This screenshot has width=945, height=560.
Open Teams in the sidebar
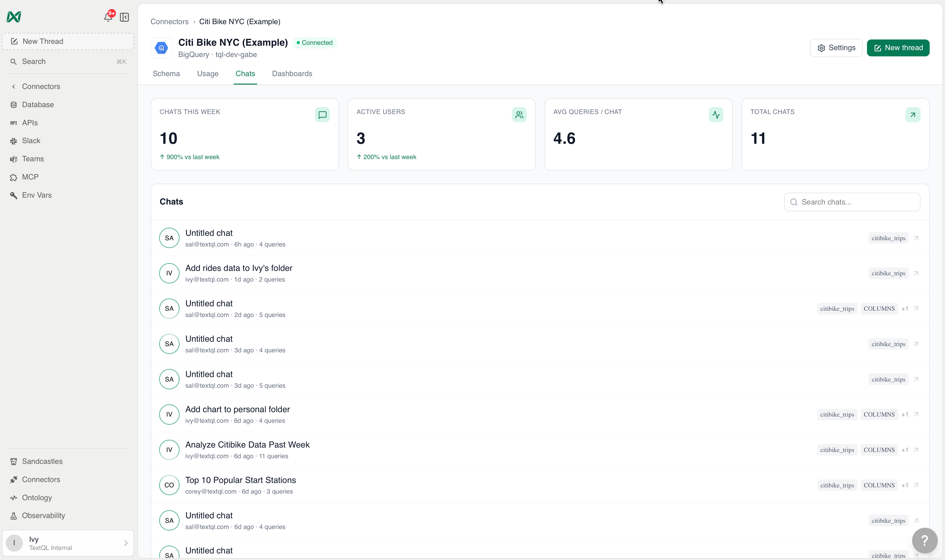pos(68,159)
